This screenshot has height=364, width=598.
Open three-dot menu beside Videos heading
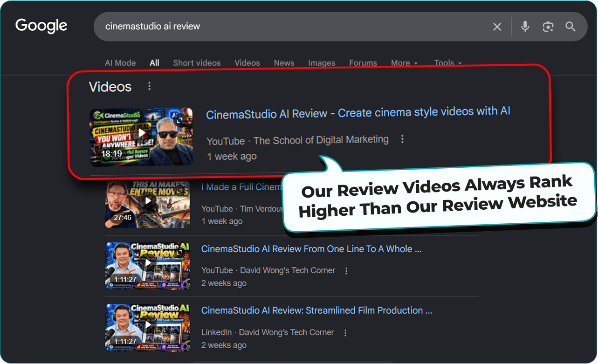(x=149, y=86)
